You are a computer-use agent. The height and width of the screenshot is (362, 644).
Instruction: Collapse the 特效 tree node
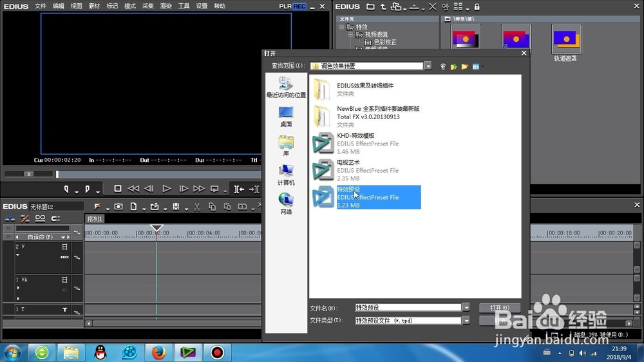pyautogui.click(x=341, y=26)
